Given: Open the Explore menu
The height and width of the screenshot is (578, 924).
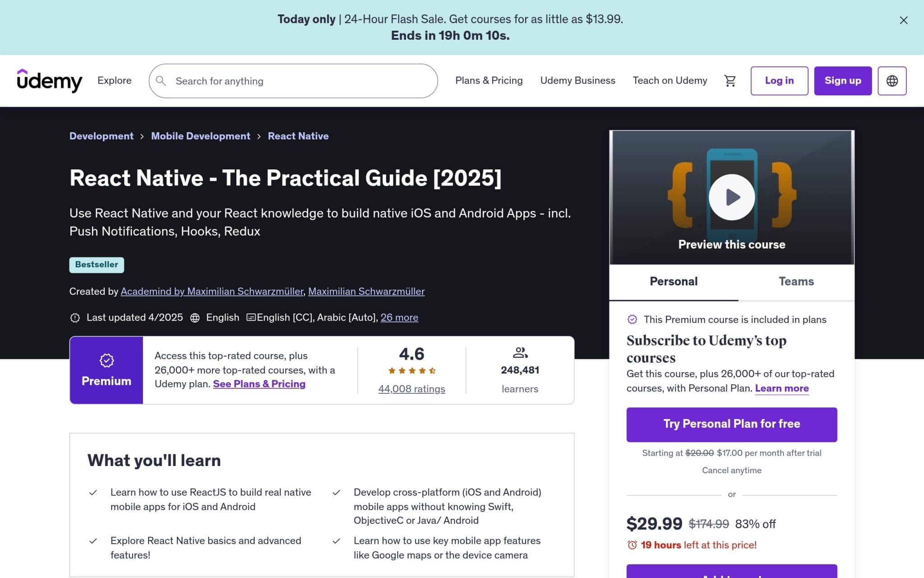Looking at the screenshot, I should (x=115, y=80).
